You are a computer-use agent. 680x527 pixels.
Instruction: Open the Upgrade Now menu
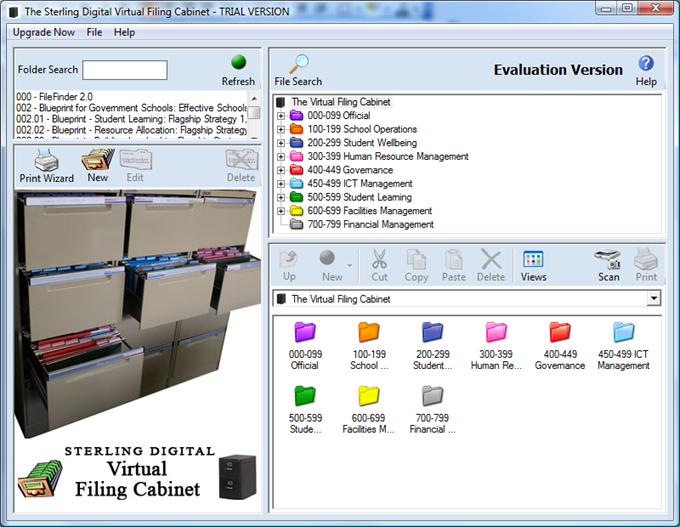(44, 33)
